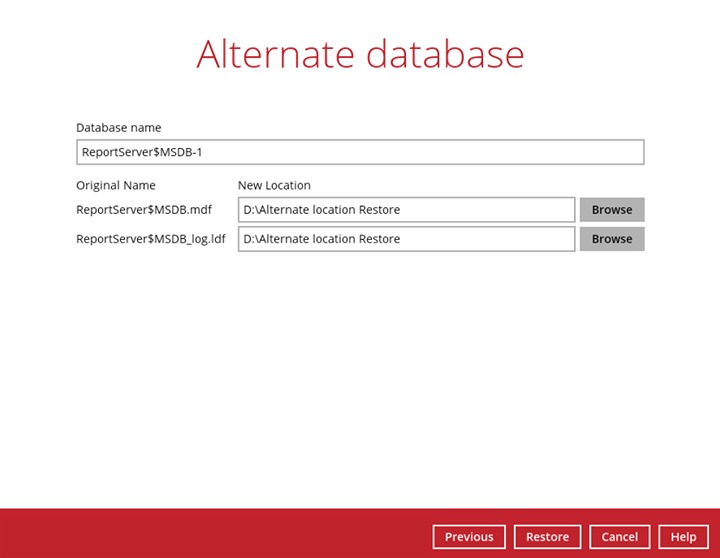Viewport: 720px width, 558px height.
Task: Select the ReportServer$MSDB.mdf file name text
Action: click(144, 210)
